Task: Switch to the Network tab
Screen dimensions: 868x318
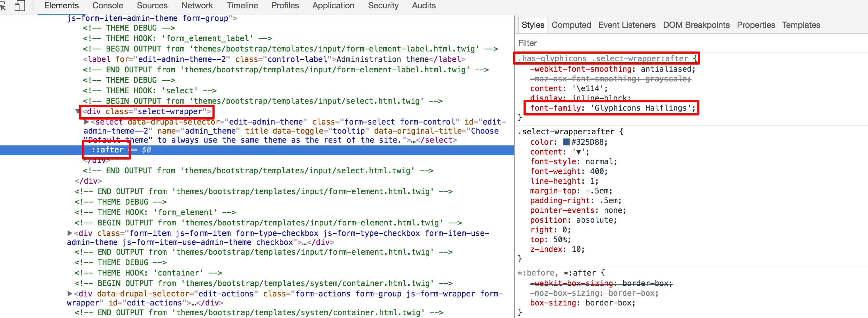Action: (x=197, y=6)
